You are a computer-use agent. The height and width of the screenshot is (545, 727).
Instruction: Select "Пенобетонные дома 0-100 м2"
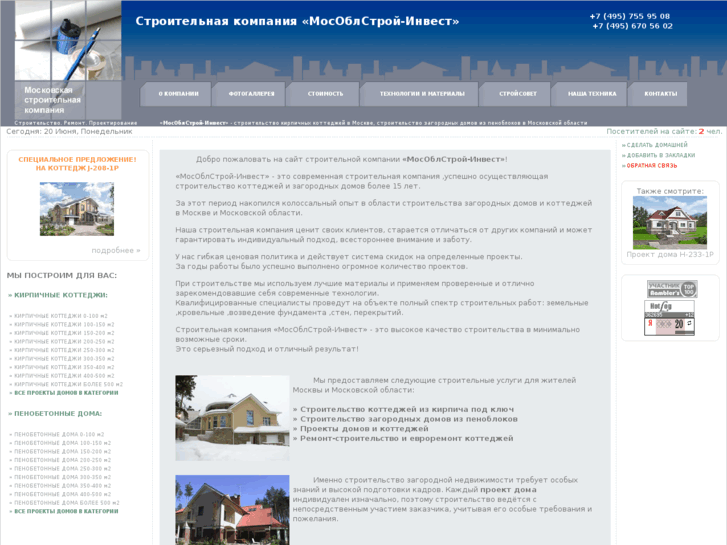(x=59, y=435)
